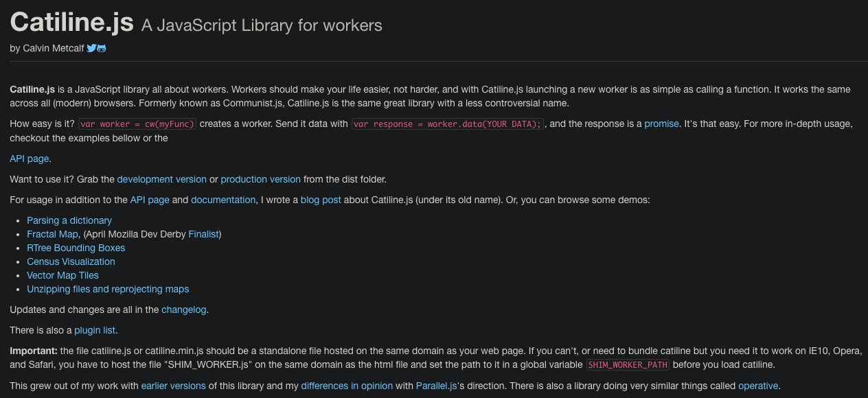Open the documentation link

point(223,200)
